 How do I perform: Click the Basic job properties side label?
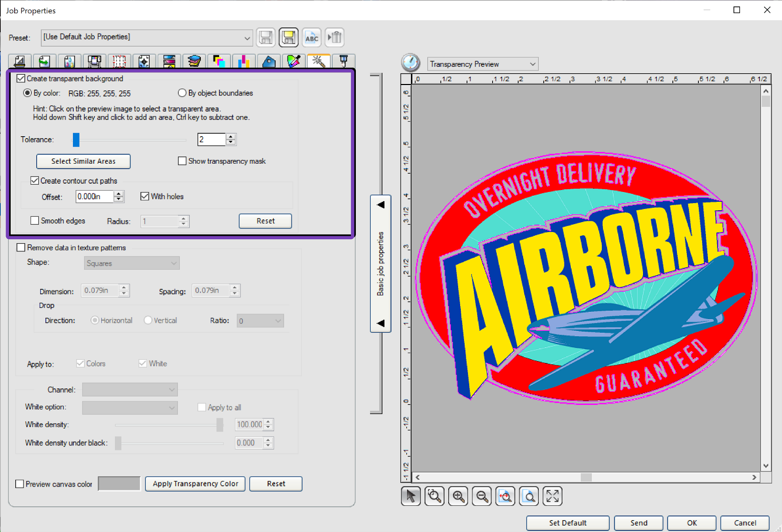tap(380, 264)
